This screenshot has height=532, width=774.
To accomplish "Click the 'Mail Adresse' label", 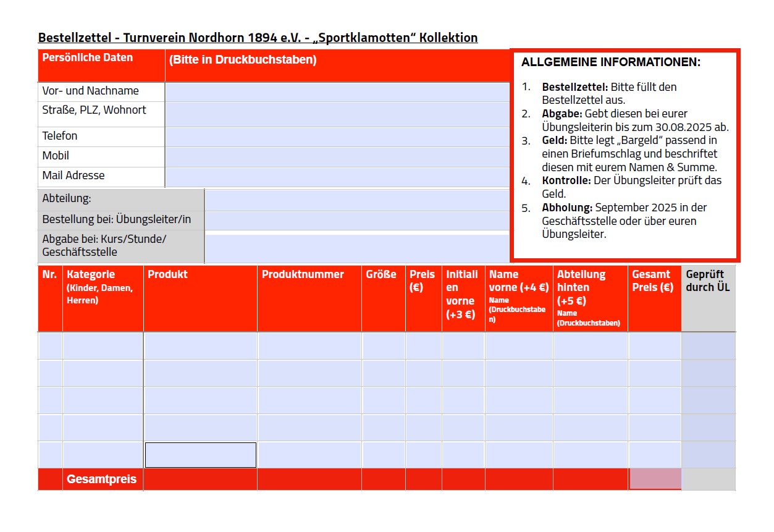I will coord(74,175).
